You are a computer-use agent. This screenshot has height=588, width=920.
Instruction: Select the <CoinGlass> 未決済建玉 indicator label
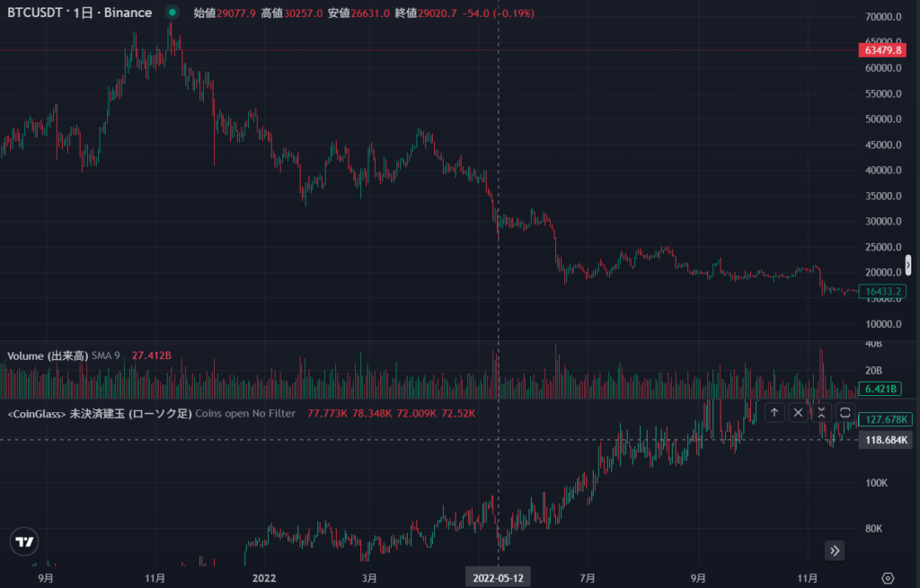coord(100,414)
